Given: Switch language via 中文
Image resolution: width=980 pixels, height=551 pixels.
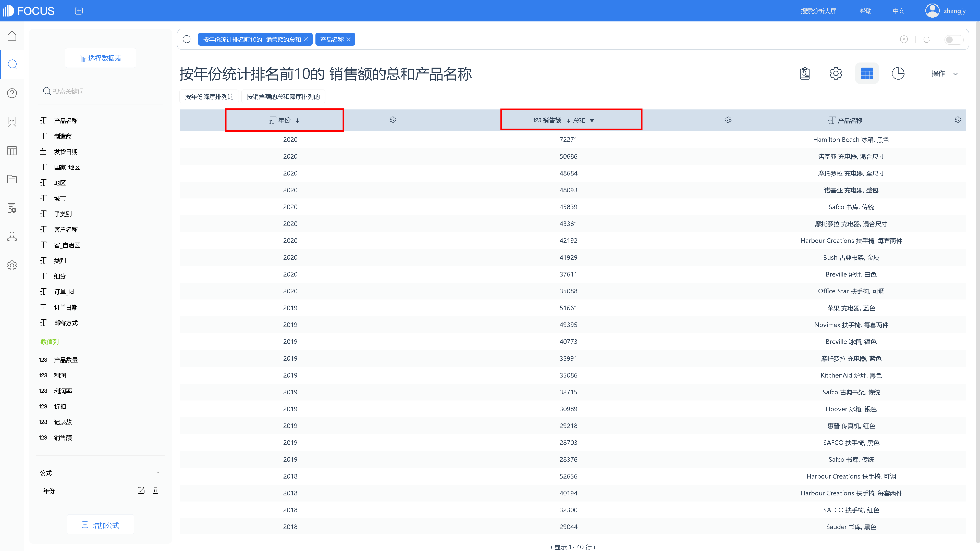Looking at the screenshot, I should (x=898, y=11).
